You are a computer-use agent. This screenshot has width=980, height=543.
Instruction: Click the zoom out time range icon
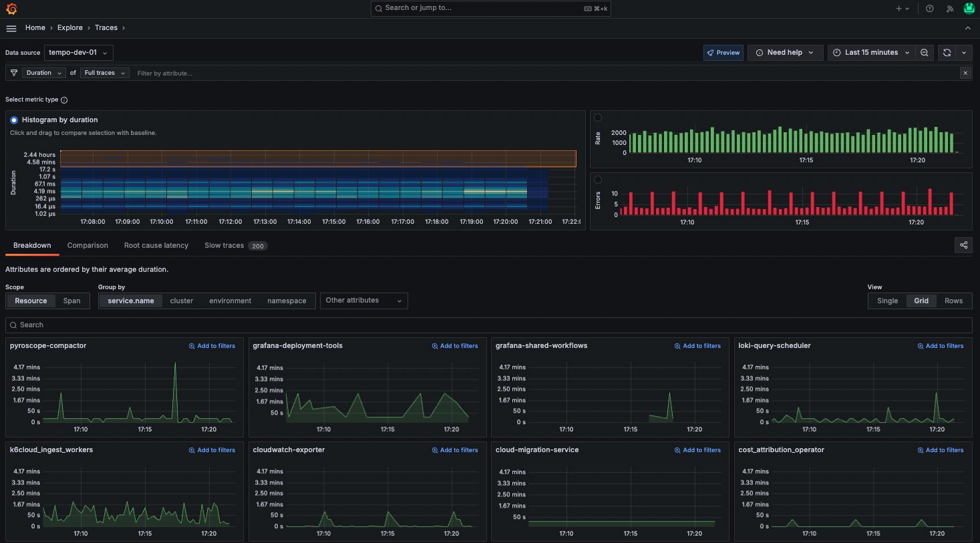(x=925, y=53)
